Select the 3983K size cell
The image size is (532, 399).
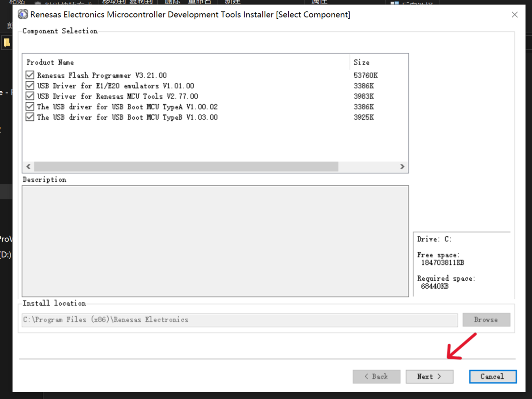pos(364,96)
